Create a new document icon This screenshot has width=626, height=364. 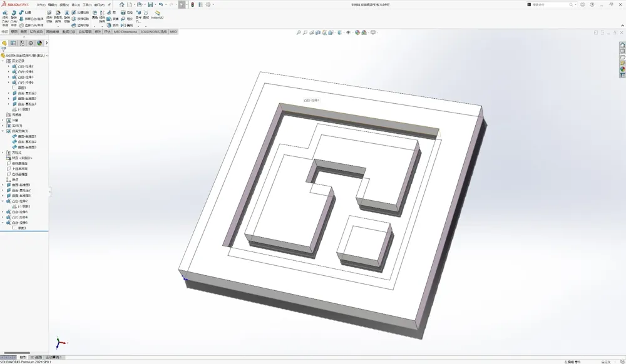coord(130,4)
